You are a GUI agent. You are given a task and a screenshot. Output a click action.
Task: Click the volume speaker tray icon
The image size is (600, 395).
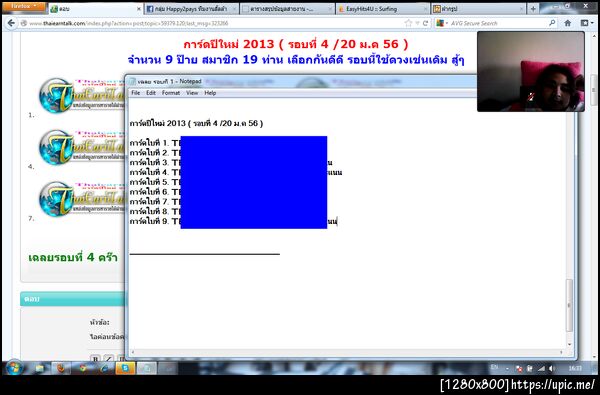tap(551, 369)
